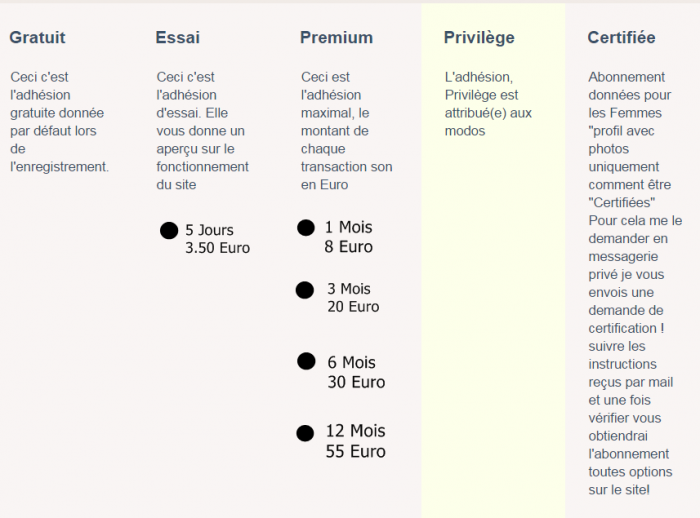Select the 5 Jours 3.50 Euro option bullet
This screenshot has height=518, width=700.
169,230
